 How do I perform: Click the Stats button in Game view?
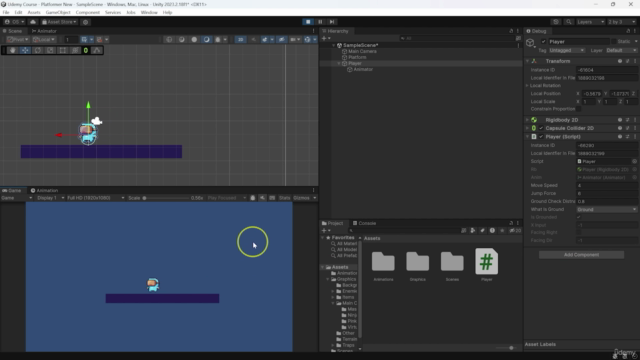click(x=284, y=198)
